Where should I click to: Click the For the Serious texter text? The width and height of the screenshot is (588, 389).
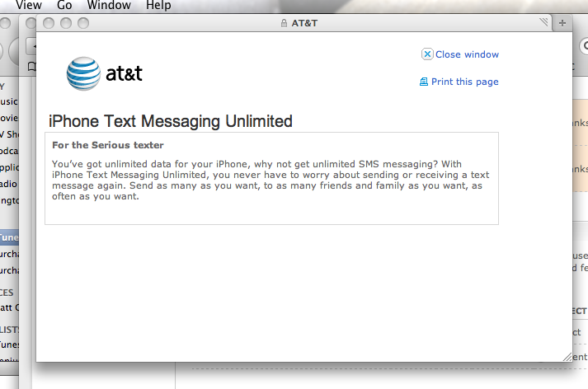pos(108,145)
